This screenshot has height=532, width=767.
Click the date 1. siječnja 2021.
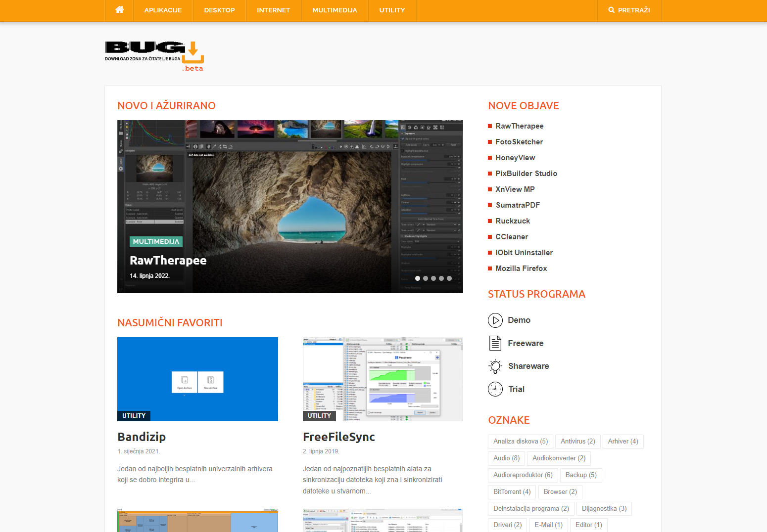point(139,451)
